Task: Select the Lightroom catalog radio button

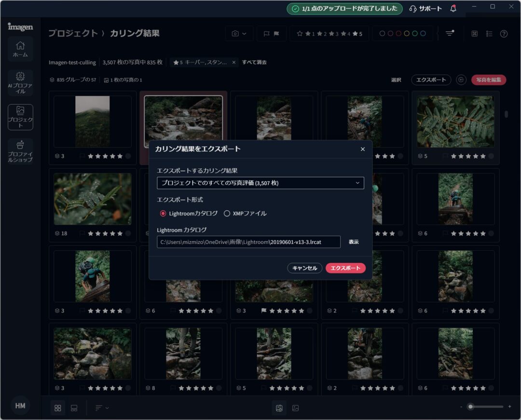Action: point(163,213)
